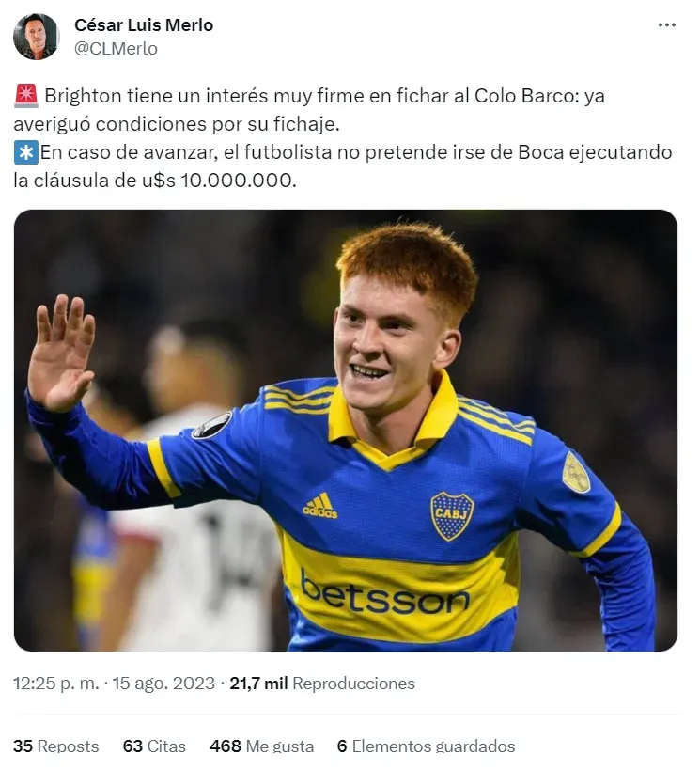Screen dimensions: 700x770
Task: Open the three-dot more options menu
Action: pyautogui.click(x=666, y=25)
